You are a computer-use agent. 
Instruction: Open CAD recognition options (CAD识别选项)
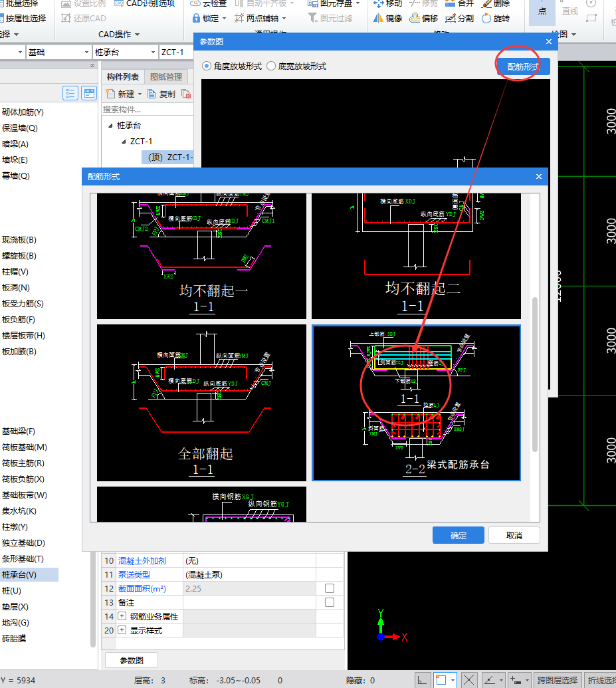tap(144, 3)
